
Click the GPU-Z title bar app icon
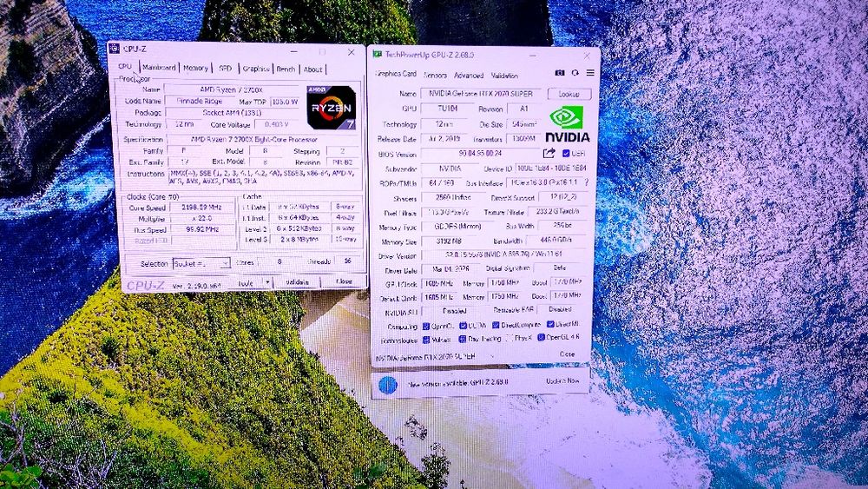pos(378,54)
